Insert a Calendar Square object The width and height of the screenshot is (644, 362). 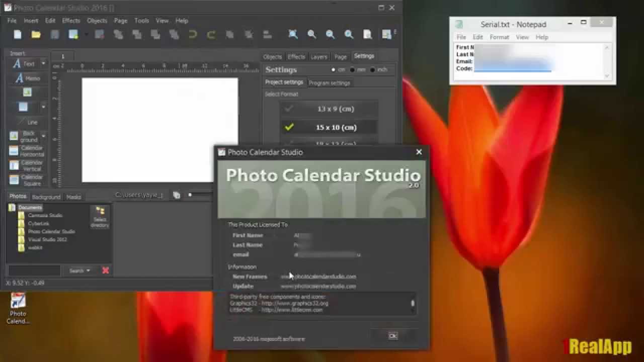tap(27, 180)
